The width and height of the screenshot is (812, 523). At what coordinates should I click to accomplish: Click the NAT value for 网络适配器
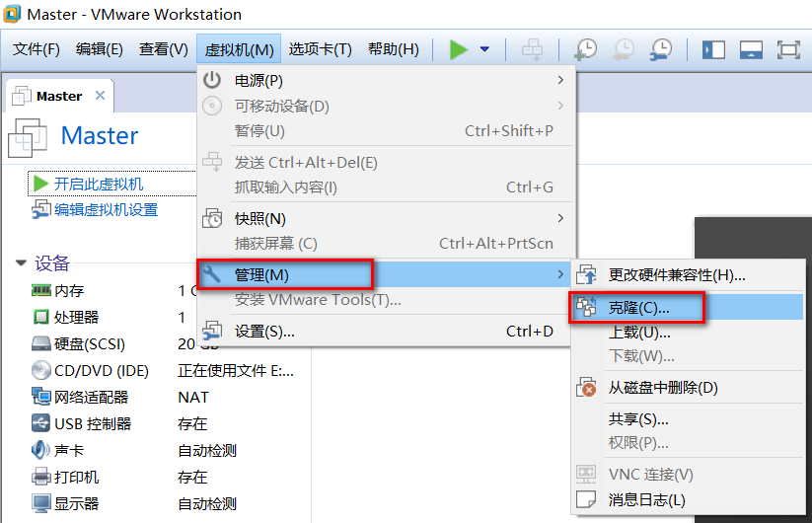[x=193, y=397]
